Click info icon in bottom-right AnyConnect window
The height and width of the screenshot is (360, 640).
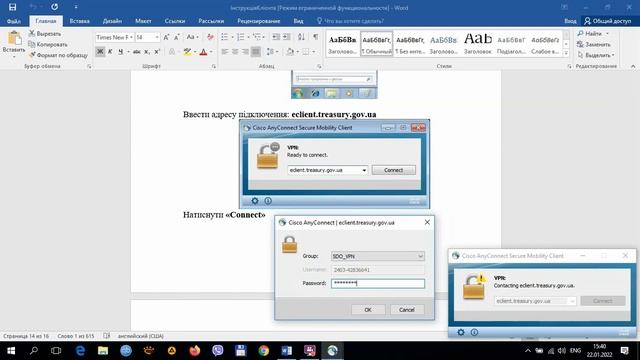click(x=474, y=332)
